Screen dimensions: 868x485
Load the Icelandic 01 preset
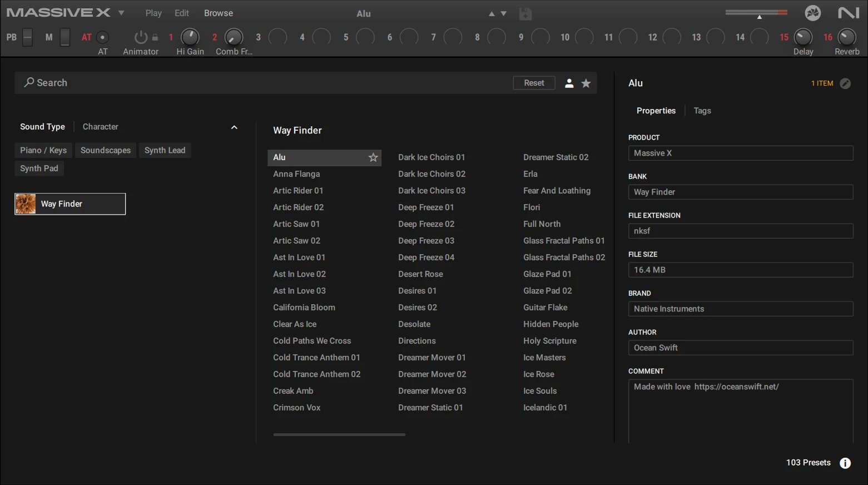[545, 408]
